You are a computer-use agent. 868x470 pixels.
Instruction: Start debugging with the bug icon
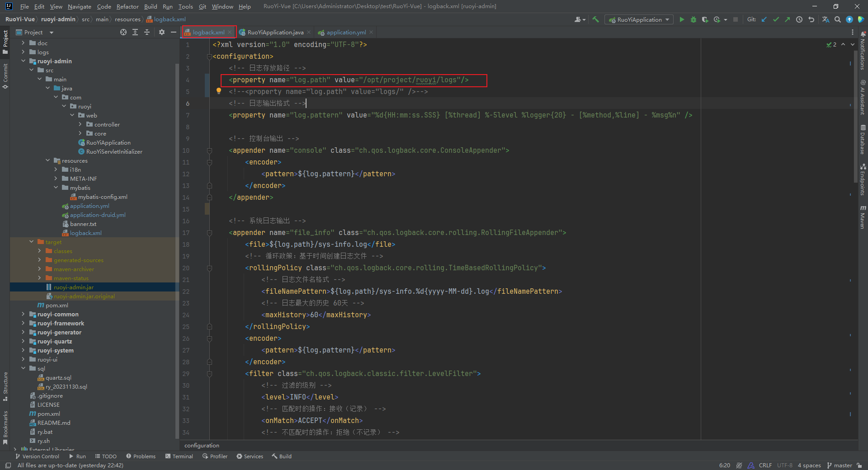coord(693,19)
